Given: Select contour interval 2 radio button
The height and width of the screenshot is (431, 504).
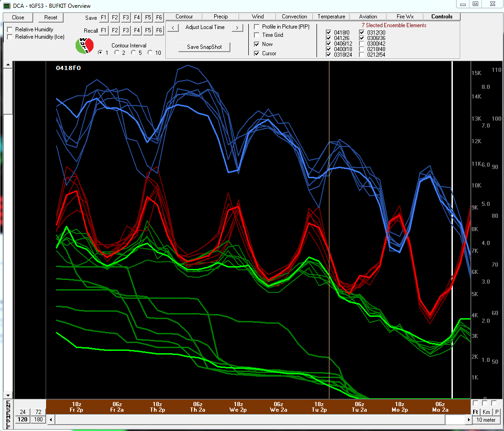Looking at the screenshot, I should pyautogui.click(x=117, y=52).
